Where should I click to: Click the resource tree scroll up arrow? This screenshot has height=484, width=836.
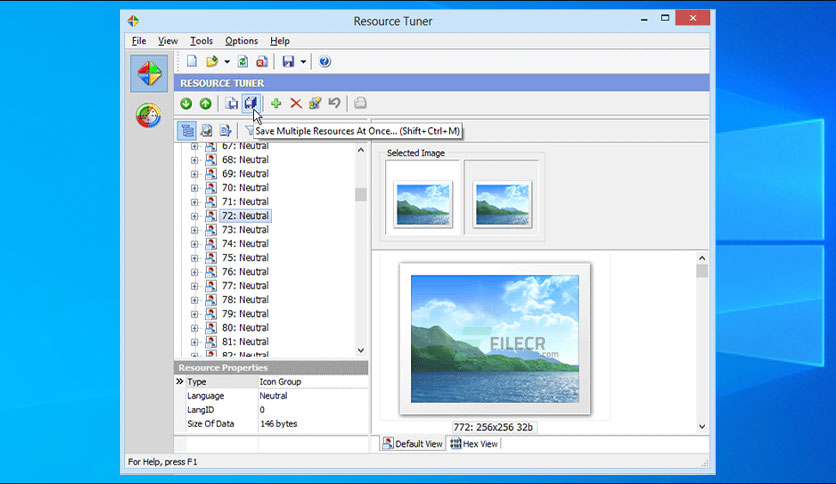361,150
